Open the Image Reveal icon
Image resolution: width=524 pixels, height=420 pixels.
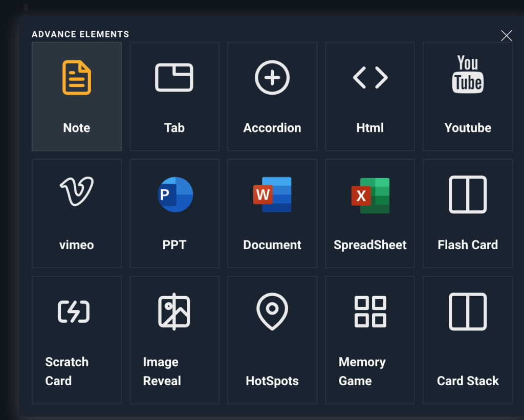174,311
